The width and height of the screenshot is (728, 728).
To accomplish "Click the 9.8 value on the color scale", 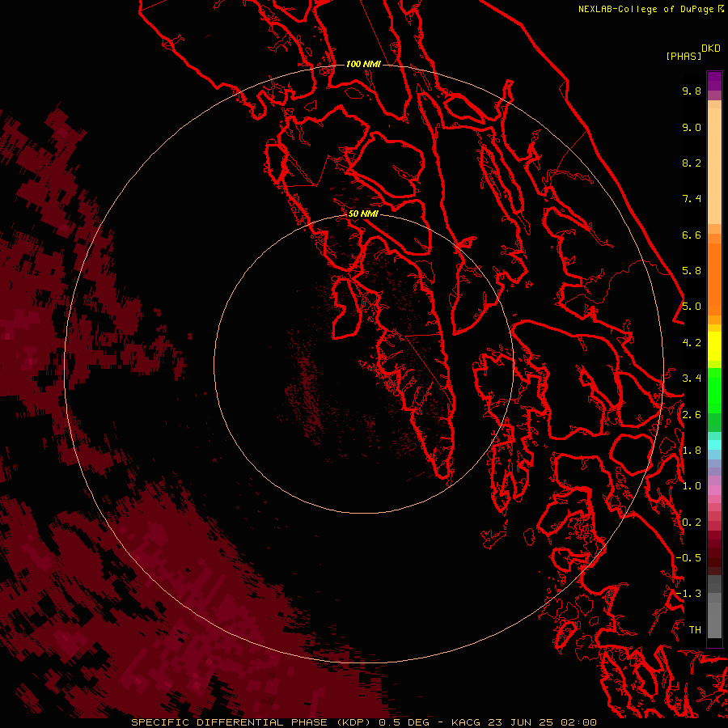I will [692, 91].
